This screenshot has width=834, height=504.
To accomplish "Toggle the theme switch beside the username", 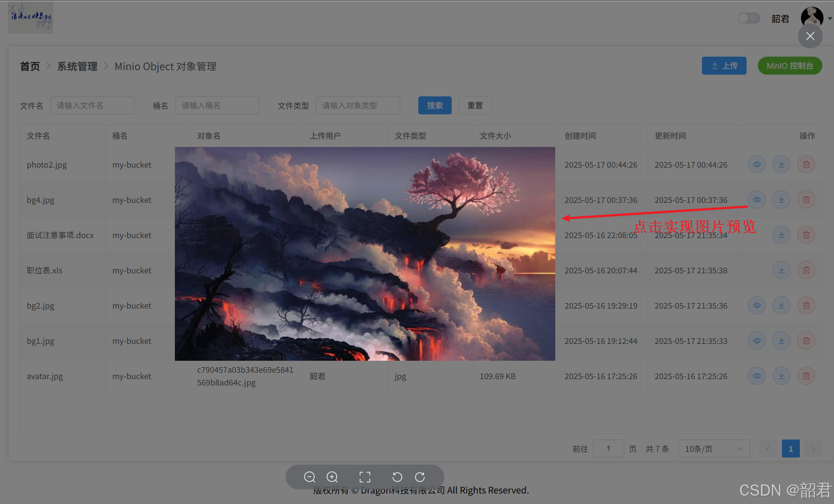I will 749,18.
